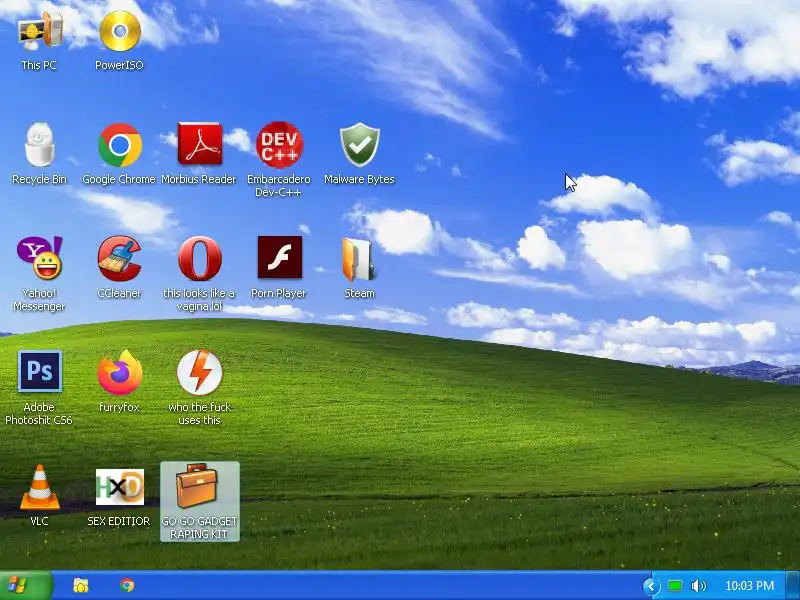Click the Morbius Reader PDF icon
Screen dimensions: 800x600
199,144
